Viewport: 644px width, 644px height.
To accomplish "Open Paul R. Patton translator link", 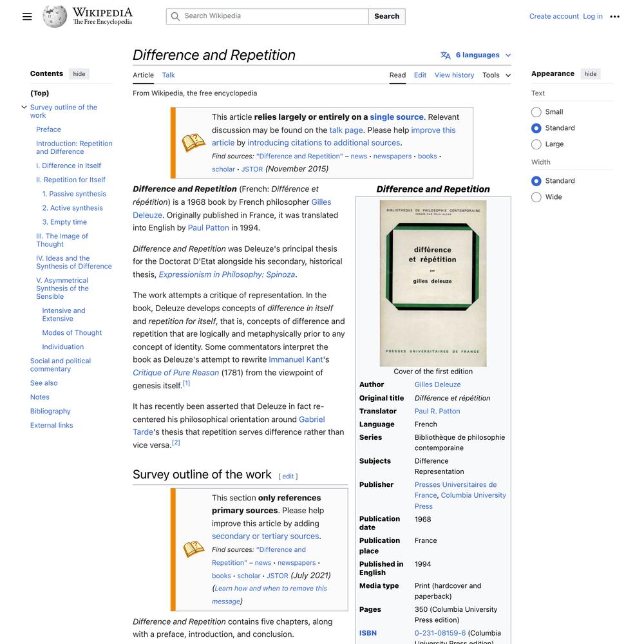I will pyautogui.click(x=437, y=412).
